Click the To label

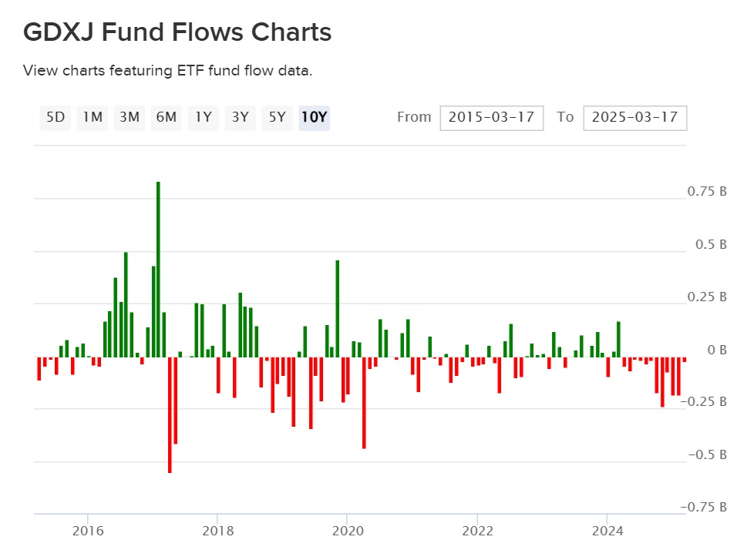click(x=565, y=117)
